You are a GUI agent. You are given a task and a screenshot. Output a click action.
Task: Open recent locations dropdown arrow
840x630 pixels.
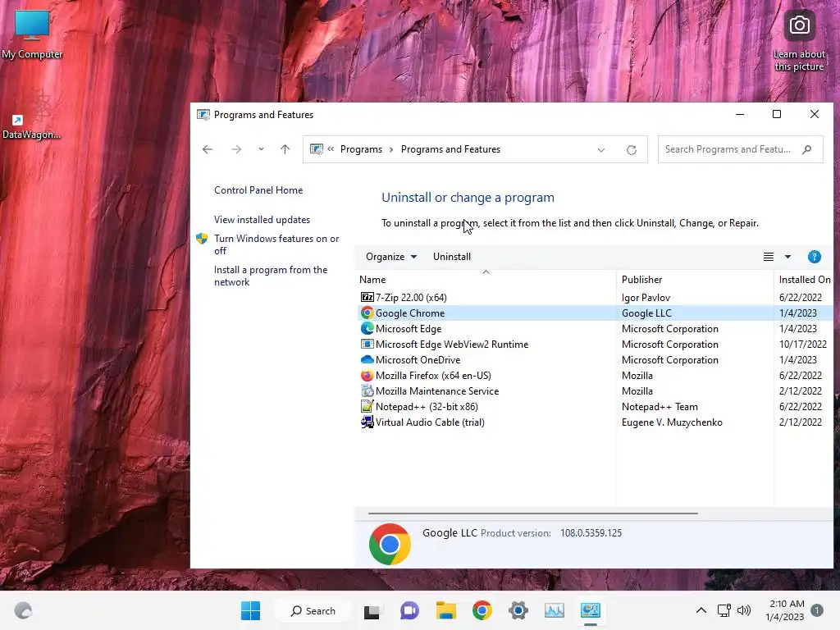click(x=261, y=149)
